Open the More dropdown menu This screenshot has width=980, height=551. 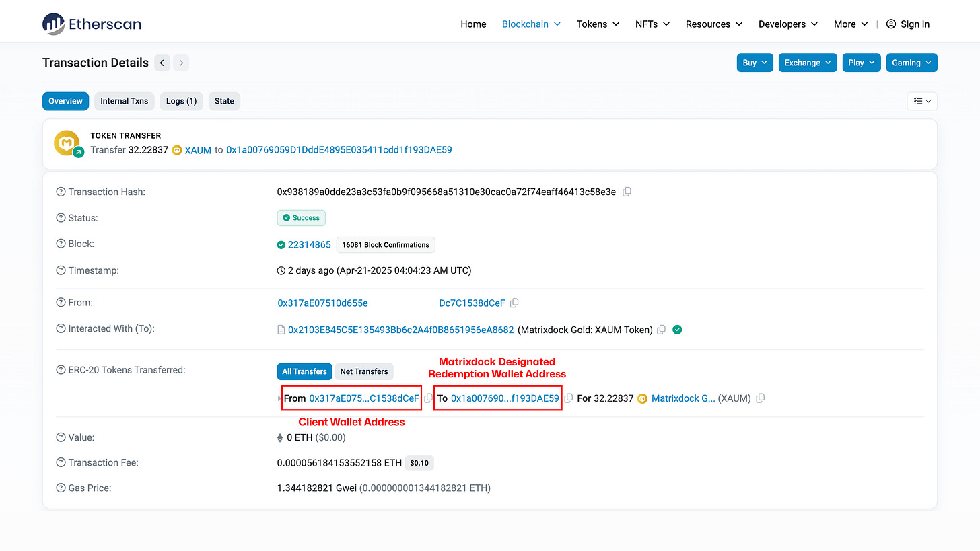pyautogui.click(x=851, y=24)
